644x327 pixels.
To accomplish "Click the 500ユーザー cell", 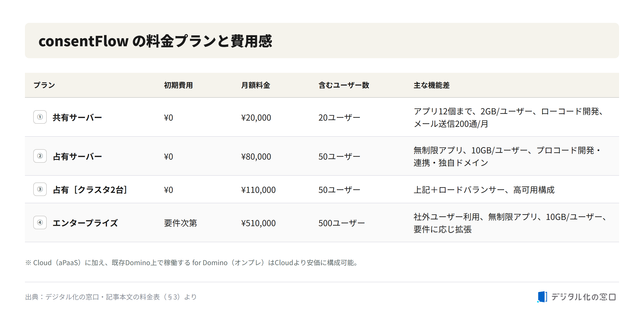I will pos(341,223).
